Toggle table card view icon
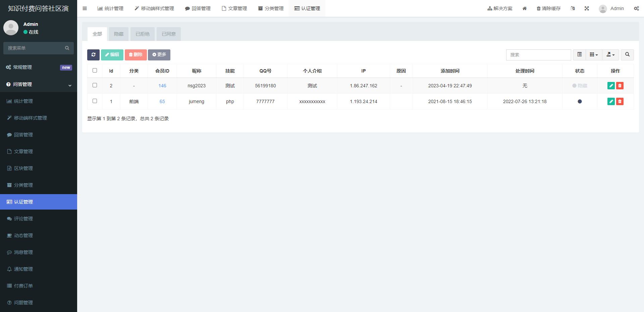The width and height of the screenshot is (644, 312). (579, 55)
